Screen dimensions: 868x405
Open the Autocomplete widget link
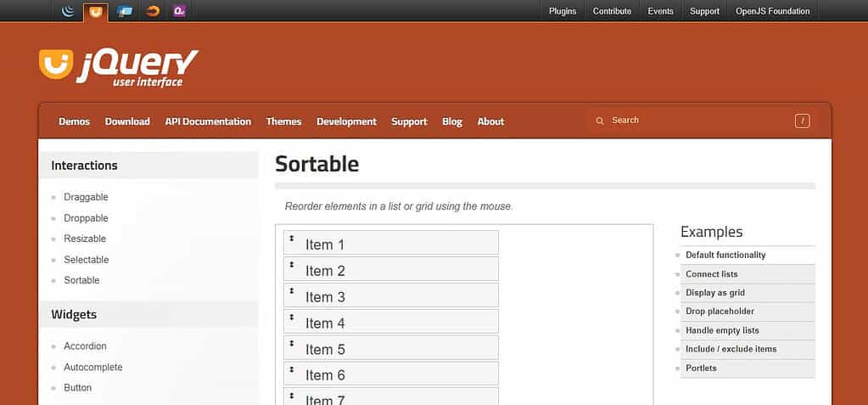pos(93,368)
